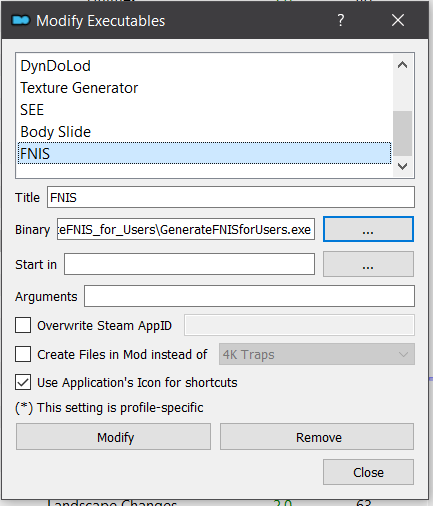
Task: Browse for the Binary file path
Action: (x=368, y=229)
